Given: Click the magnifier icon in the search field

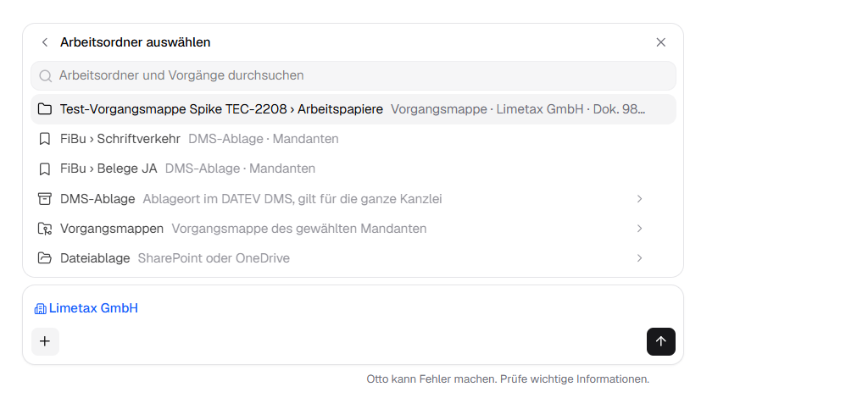Looking at the screenshot, I should tap(46, 75).
